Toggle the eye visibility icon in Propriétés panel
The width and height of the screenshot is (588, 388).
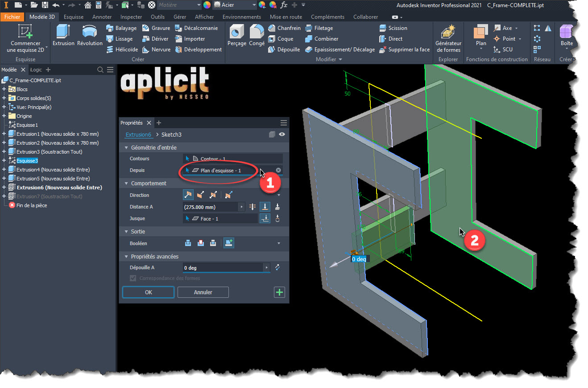(x=282, y=134)
